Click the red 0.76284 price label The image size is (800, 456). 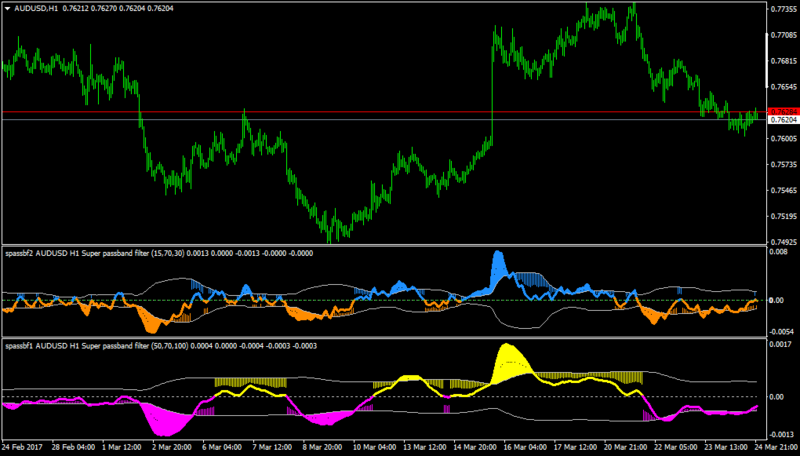pyautogui.click(x=783, y=112)
